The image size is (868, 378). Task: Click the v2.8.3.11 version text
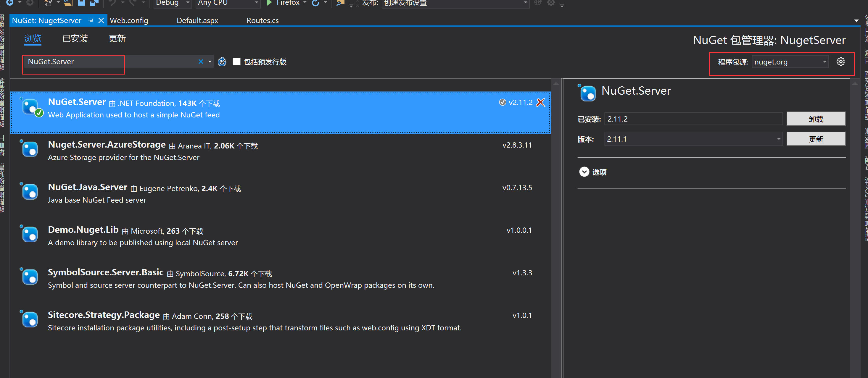point(517,145)
